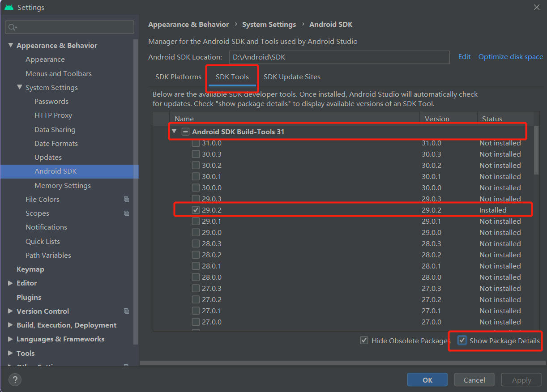
Task: Collapse the System Settings subsection
Action: coord(20,87)
